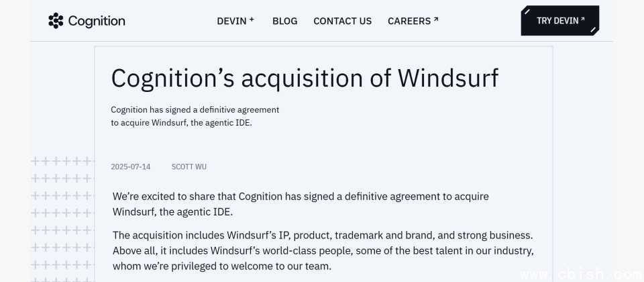The image size is (644, 282).
Task: Select the author name SCOTT WU
Action: [189, 167]
